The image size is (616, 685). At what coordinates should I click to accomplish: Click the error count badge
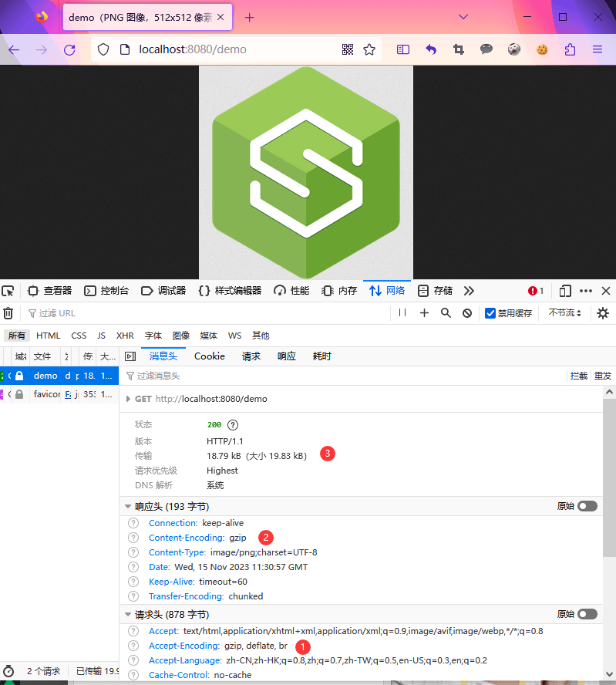[x=536, y=291]
